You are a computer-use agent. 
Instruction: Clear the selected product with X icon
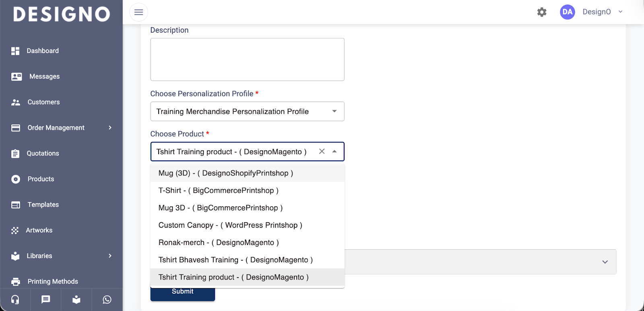(322, 151)
